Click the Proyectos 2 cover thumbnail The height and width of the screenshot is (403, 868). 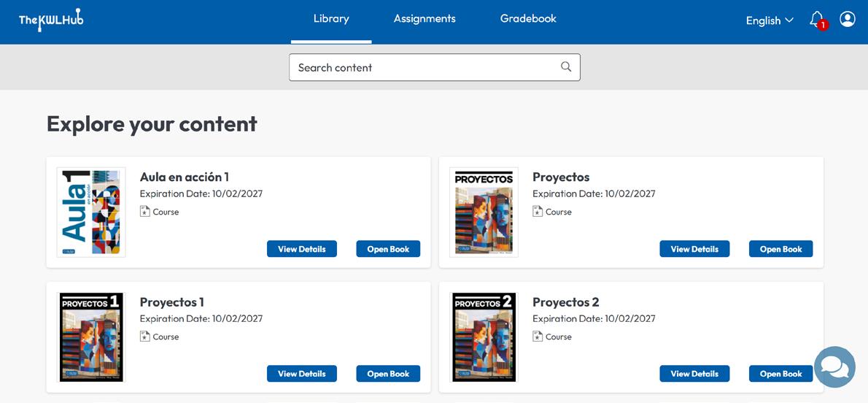pyautogui.click(x=484, y=337)
